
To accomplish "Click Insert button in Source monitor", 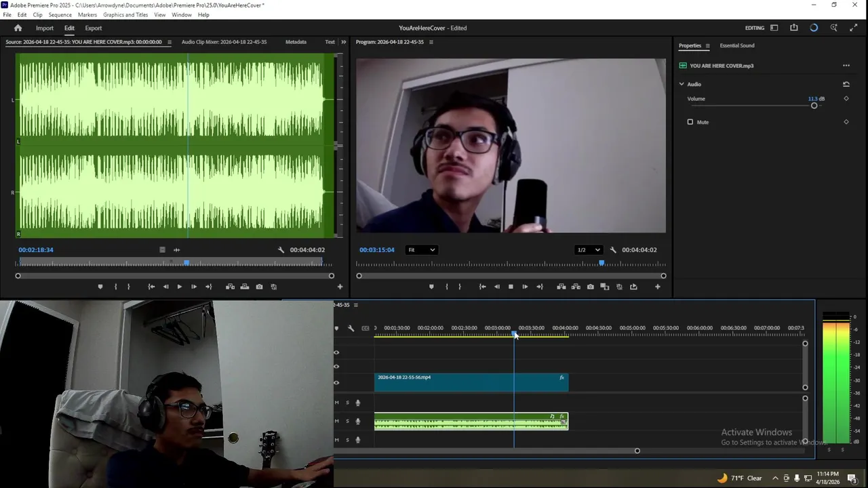I will [231, 287].
